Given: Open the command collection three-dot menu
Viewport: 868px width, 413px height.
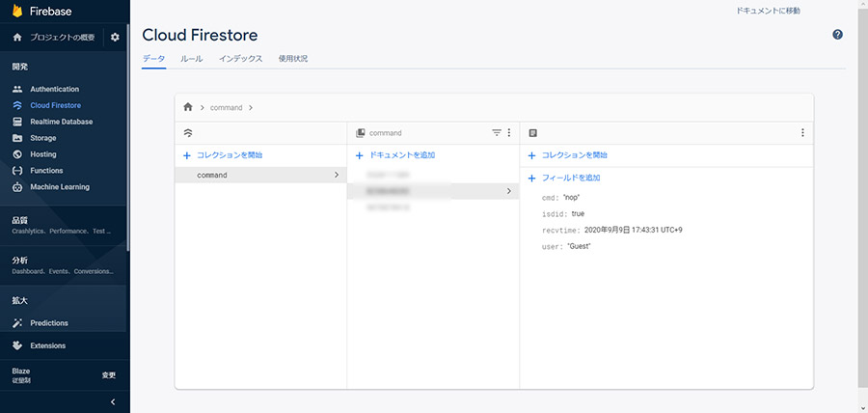Looking at the screenshot, I should click(x=509, y=133).
